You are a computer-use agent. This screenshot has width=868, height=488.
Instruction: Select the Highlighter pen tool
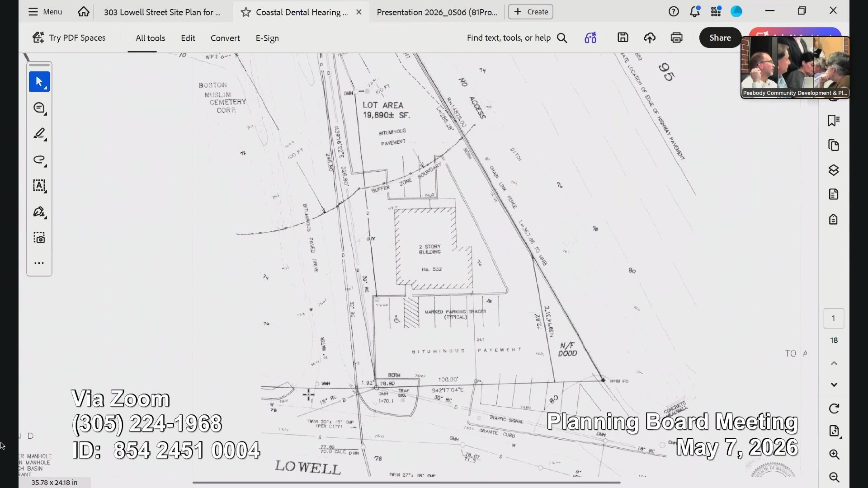(39, 134)
